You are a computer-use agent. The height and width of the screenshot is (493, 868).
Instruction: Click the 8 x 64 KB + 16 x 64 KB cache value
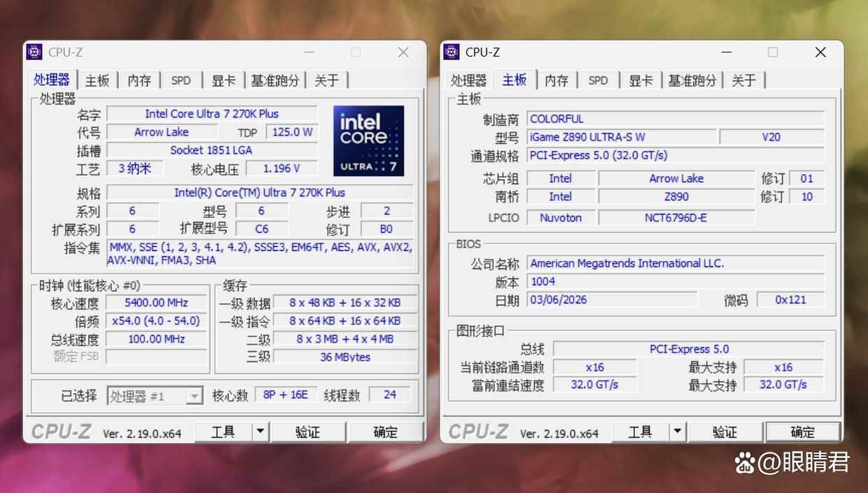(x=345, y=321)
